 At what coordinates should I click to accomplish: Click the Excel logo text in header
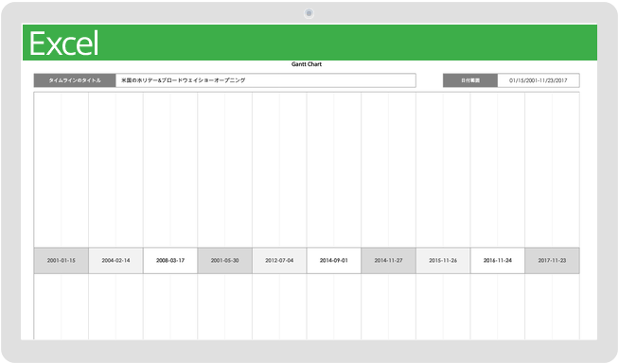coord(64,43)
